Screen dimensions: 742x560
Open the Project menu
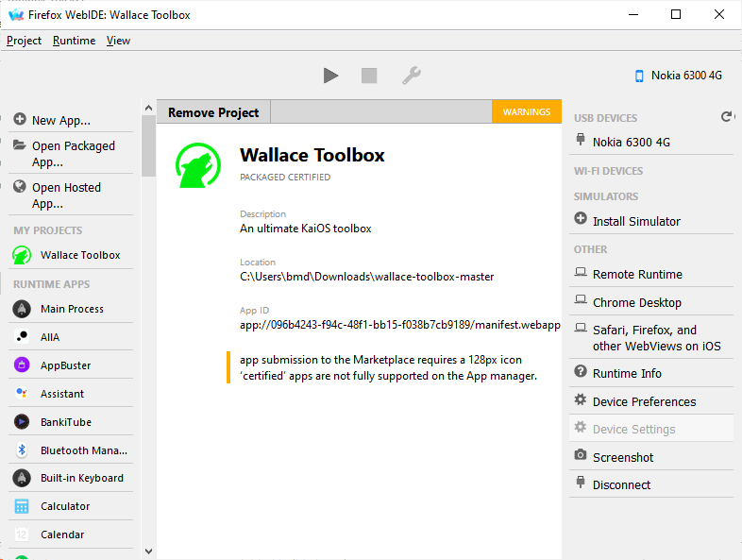coord(25,41)
